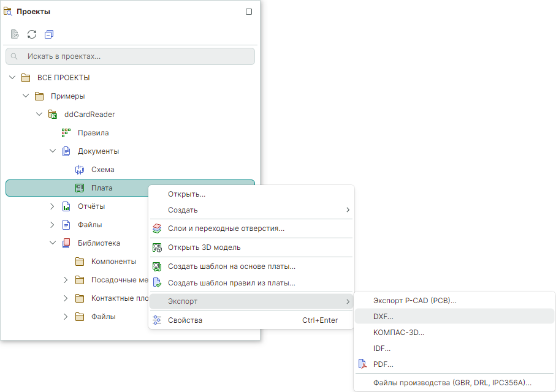Select the Компоненты folder in the library
The height and width of the screenshot is (392, 556).
pyautogui.click(x=113, y=262)
